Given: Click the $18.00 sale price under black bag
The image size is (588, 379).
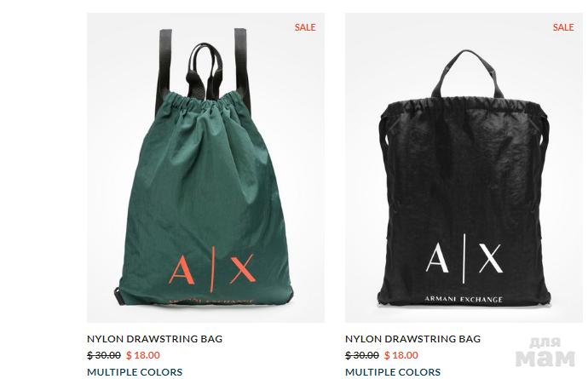Looking at the screenshot, I should point(401,355).
